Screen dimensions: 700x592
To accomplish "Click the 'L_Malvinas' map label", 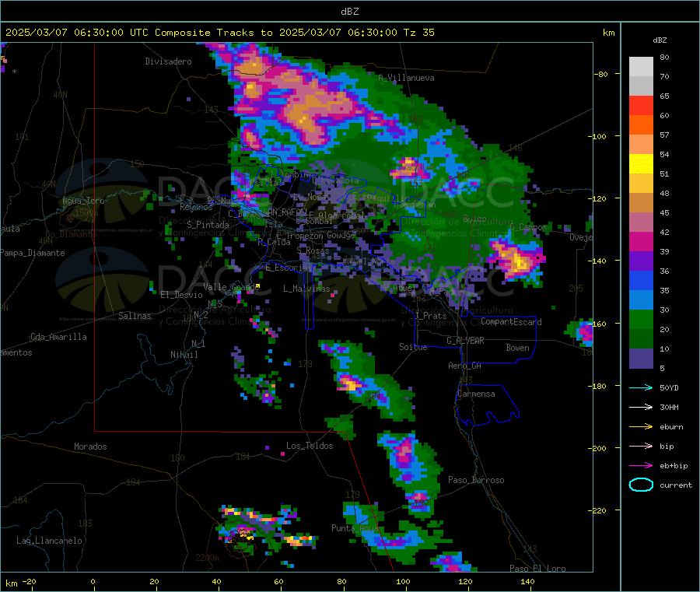I will [x=306, y=289].
